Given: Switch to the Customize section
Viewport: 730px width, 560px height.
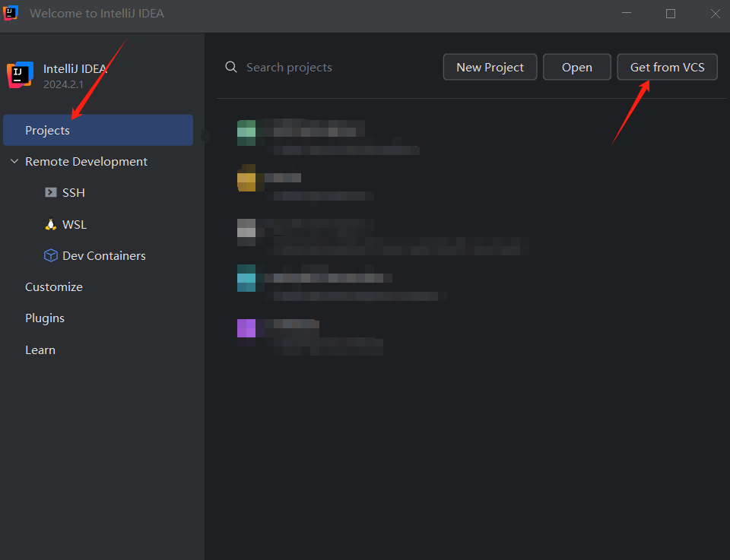Looking at the screenshot, I should point(53,287).
